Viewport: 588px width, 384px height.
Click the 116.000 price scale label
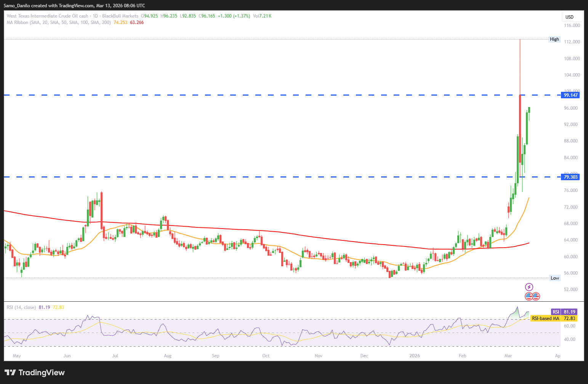pyautogui.click(x=572, y=26)
